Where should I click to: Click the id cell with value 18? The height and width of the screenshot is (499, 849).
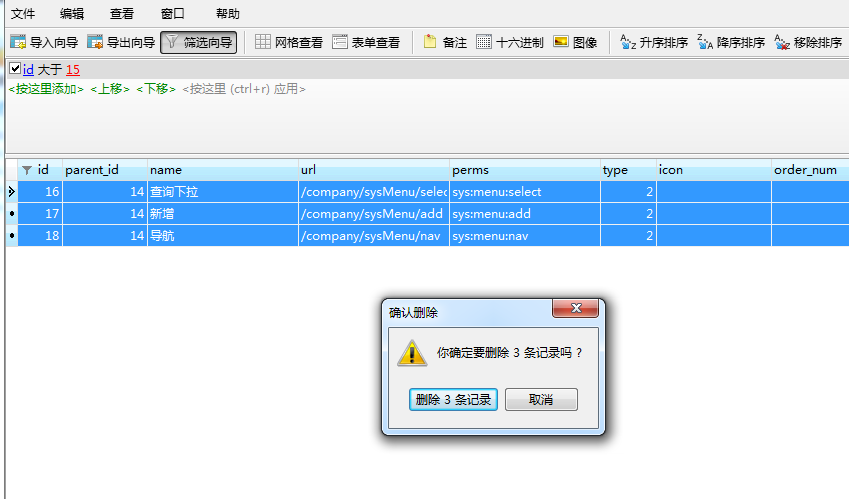(40, 235)
